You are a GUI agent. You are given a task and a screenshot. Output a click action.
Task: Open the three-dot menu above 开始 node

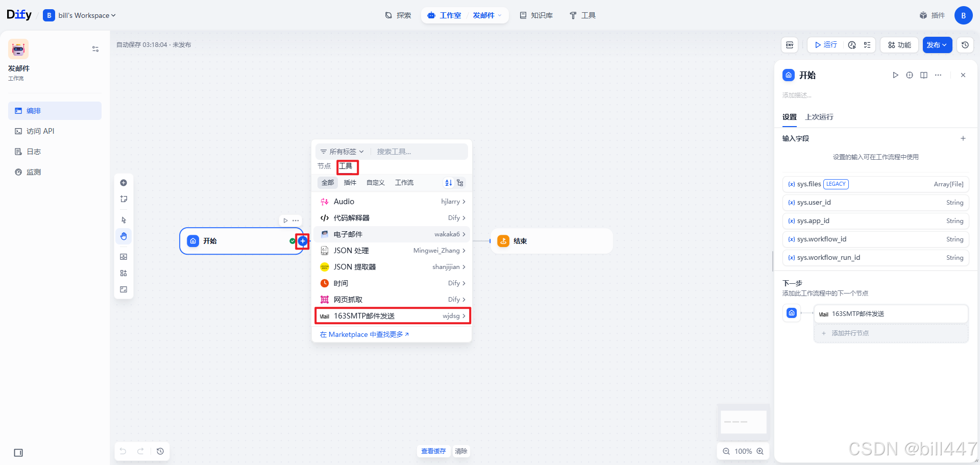[x=296, y=221]
